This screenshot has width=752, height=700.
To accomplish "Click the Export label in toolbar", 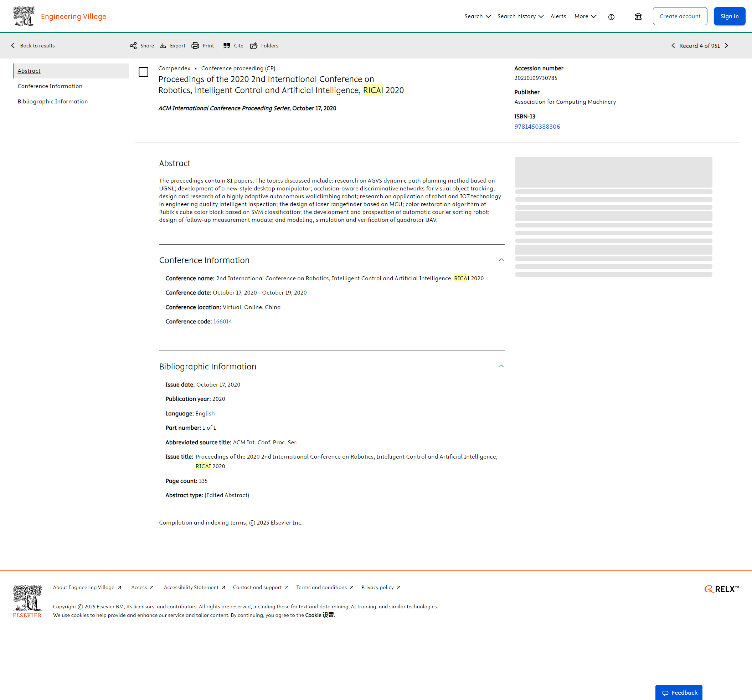I will coord(177,46).
